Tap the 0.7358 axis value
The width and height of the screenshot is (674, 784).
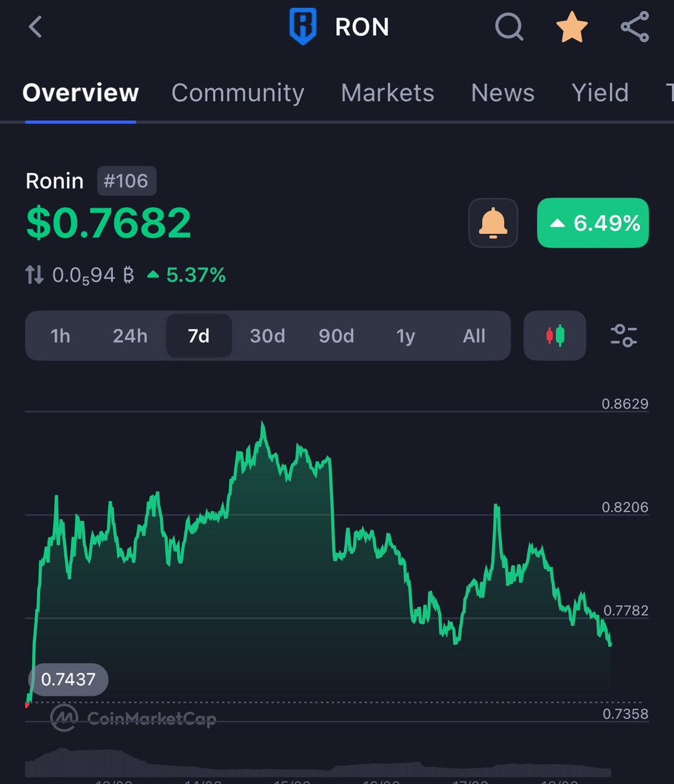pos(625,713)
